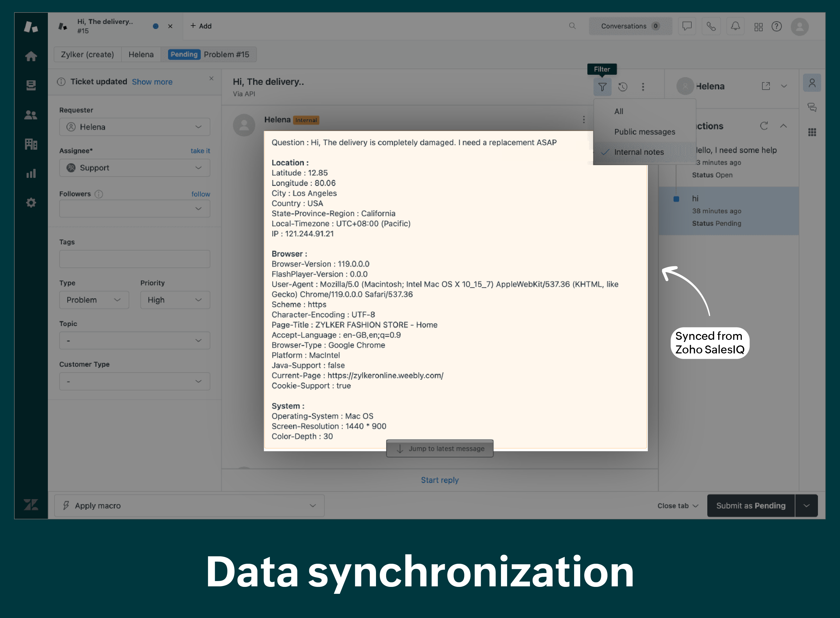The image size is (840, 618).
Task: Open the products grid icon in top bar
Action: tap(758, 27)
